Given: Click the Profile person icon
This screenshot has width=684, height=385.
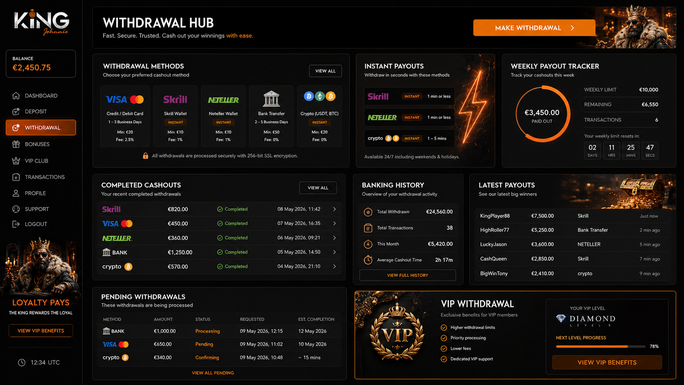Looking at the screenshot, I should click(16, 193).
